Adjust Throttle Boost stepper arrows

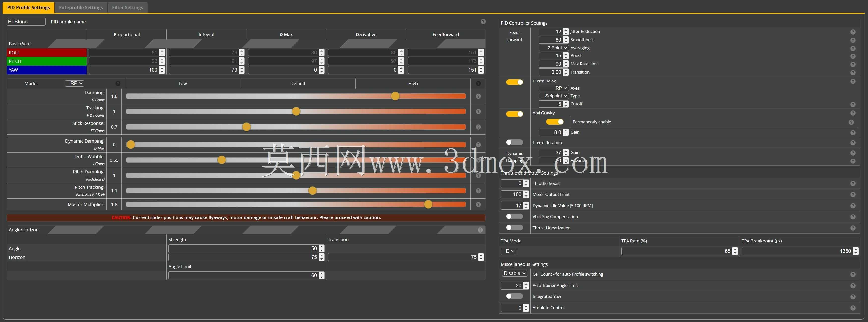526,183
